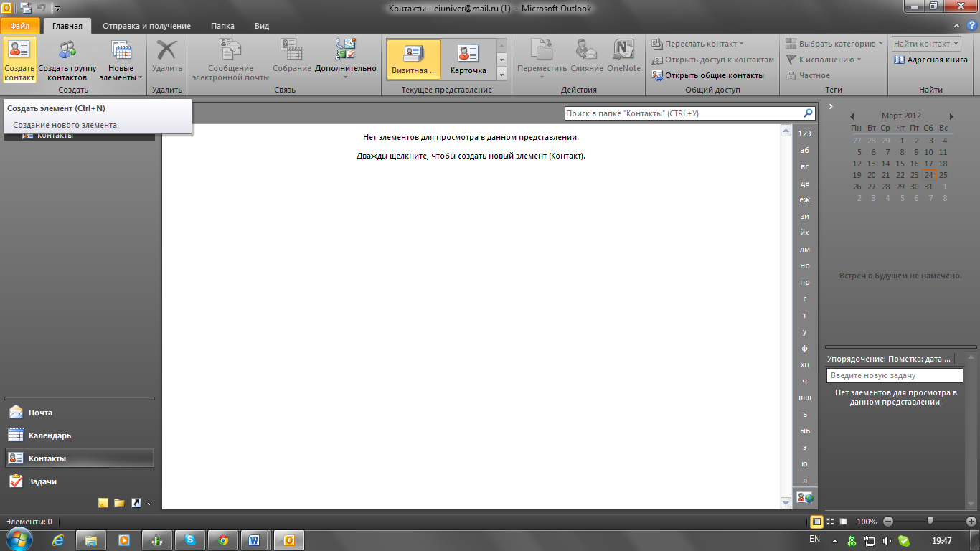980x551 pixels.
Task: Select the Главная ribbon tab
Action: coord(67,26)
